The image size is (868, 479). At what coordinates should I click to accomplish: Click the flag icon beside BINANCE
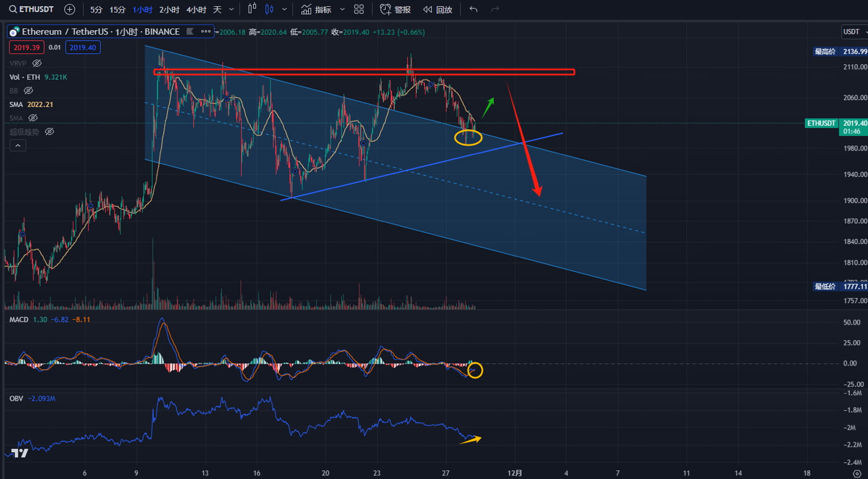click(190, 31)
